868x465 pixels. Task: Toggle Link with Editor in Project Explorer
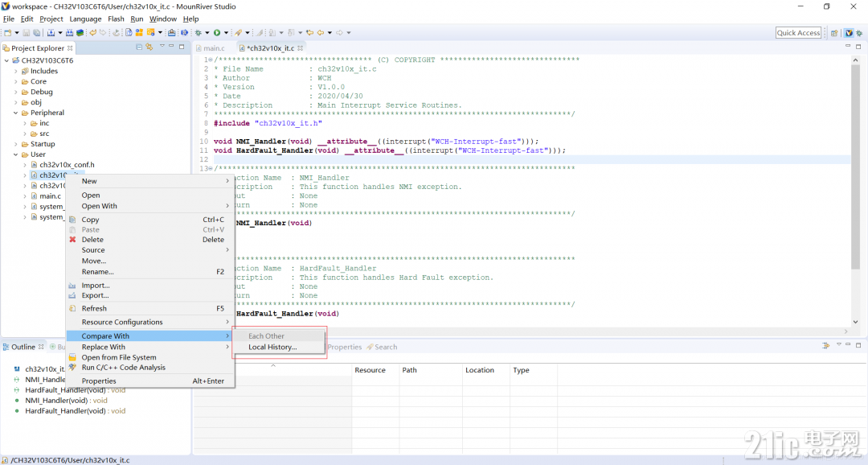(149, 47)
